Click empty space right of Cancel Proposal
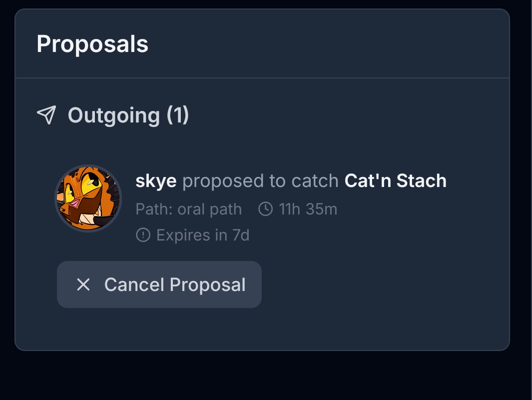 380,284
